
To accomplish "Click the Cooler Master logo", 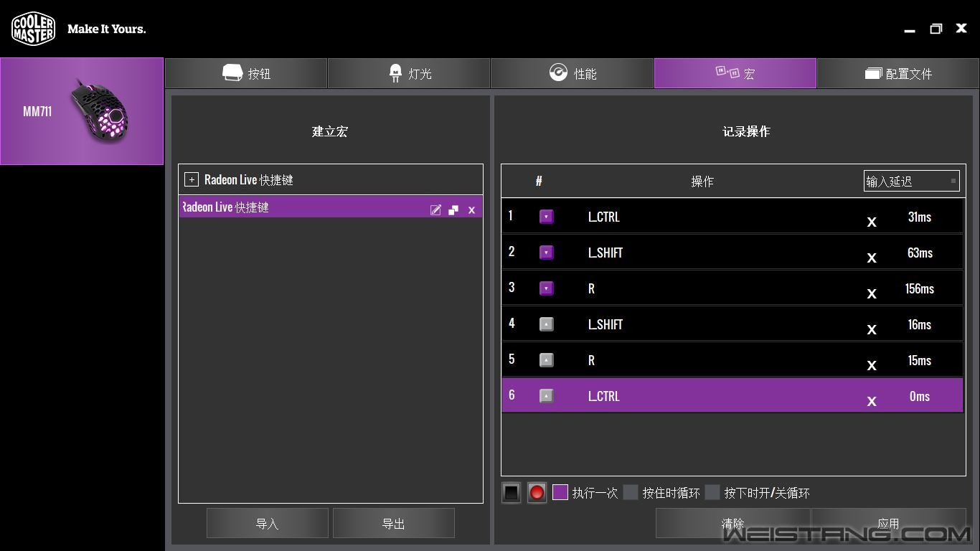I will coord(33,29).
